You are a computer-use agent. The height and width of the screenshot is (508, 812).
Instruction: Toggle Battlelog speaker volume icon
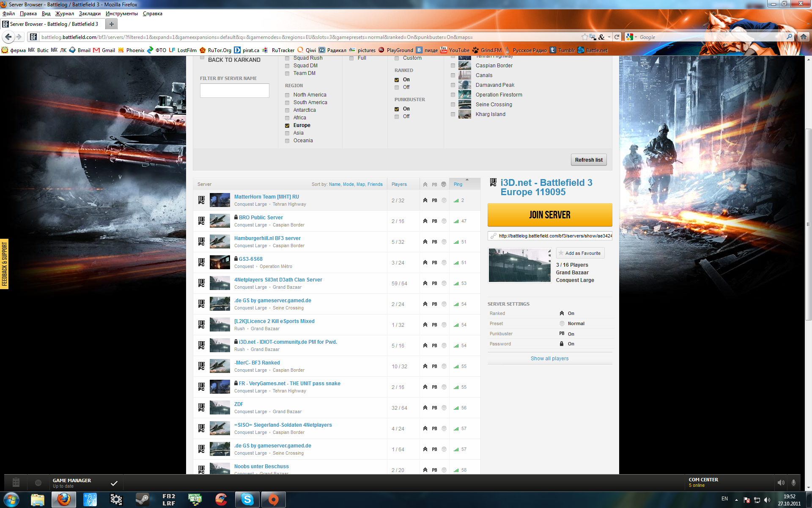pos(781,483)
